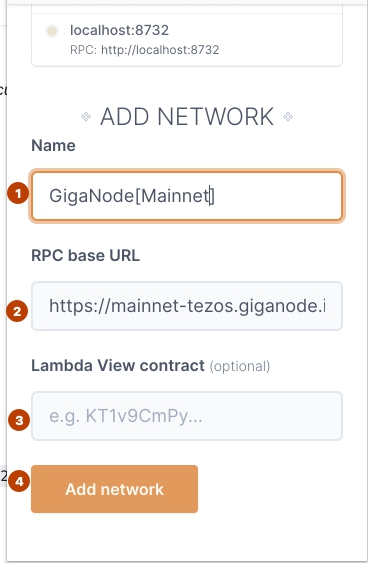368x563 pixels.
Task: Focus the Name field containing GigaNode[Mainnet]
Action: click(x=187, y=196)
